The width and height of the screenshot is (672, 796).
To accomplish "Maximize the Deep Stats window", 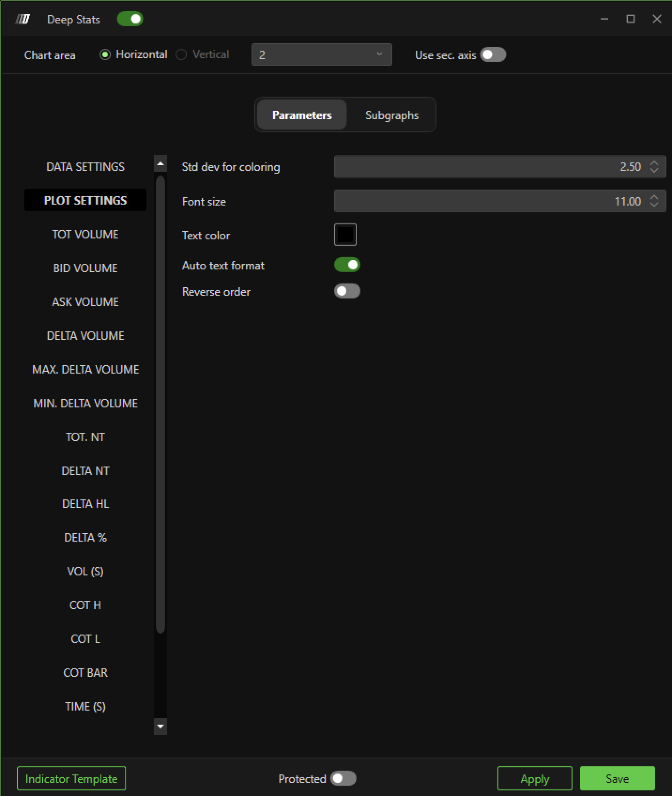I will tap(631, 19).
